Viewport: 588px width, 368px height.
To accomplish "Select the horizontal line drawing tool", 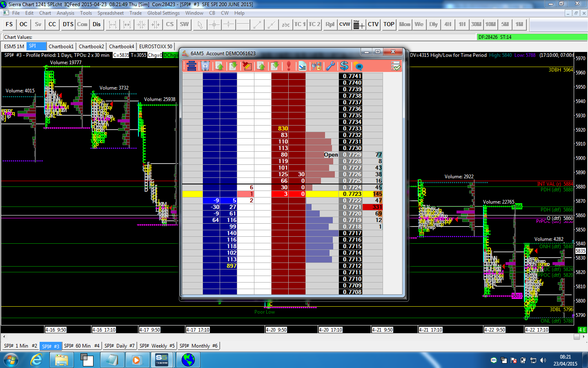I will pos(243,25).
